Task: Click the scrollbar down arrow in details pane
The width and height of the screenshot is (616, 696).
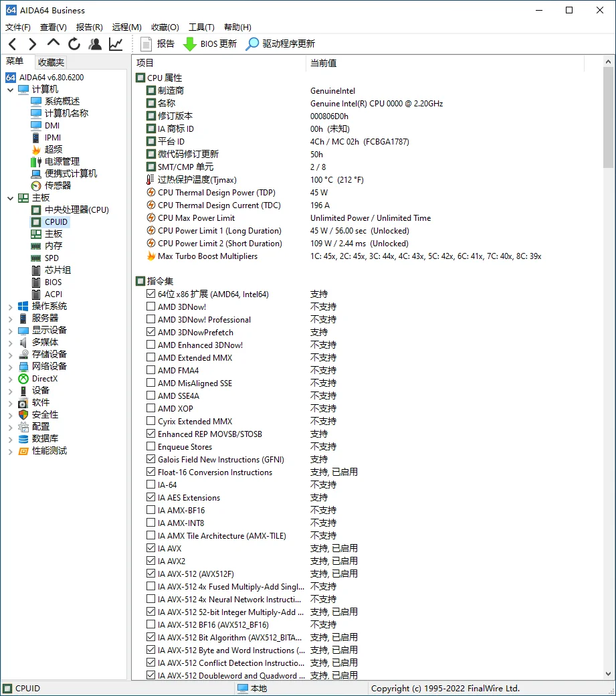Action: coord(608,674)
